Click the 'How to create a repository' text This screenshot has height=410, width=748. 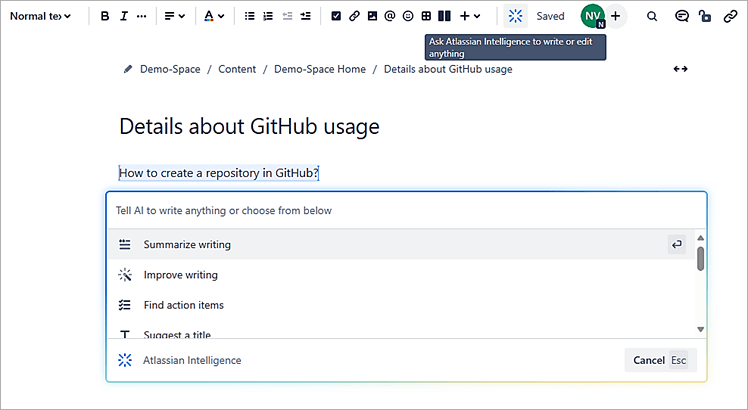point(218,173)
